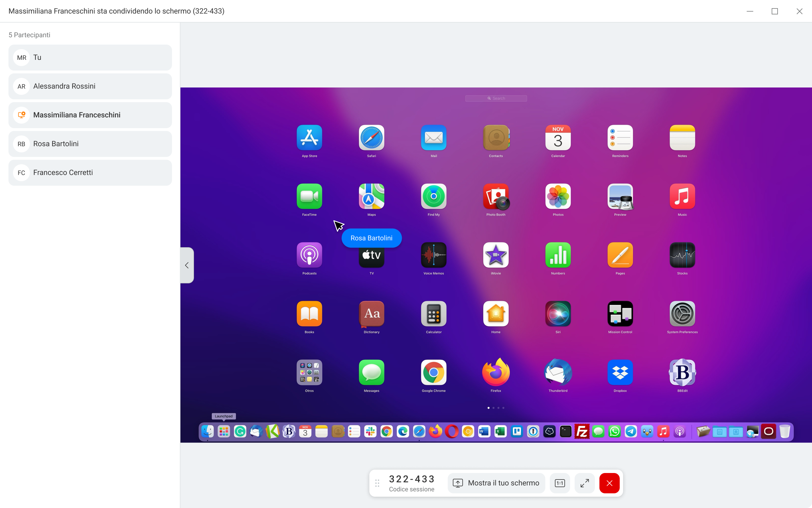Open the Voice Memos app
Image resolution: width=812 pixels, height=508 pixels.
coord(434,255)
